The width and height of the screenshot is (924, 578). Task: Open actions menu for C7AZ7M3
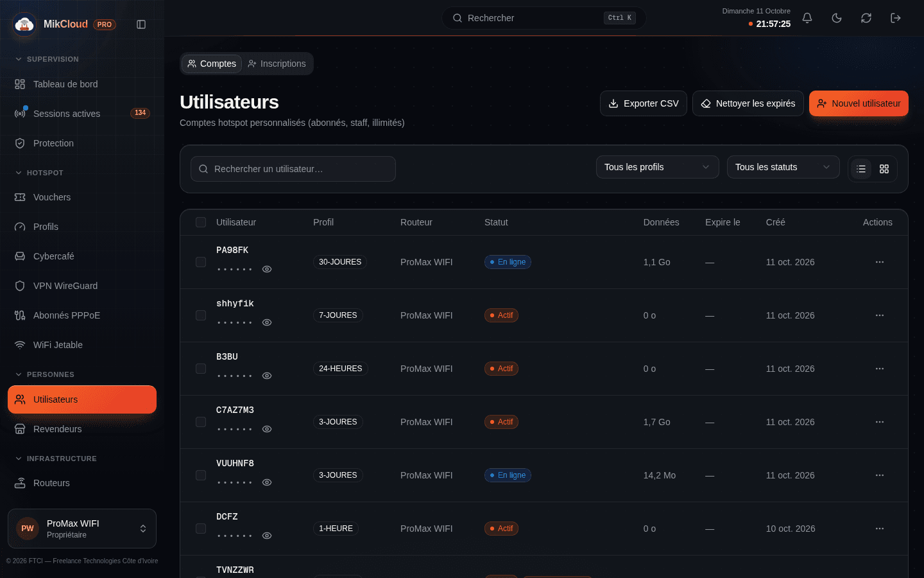[880, 422]
